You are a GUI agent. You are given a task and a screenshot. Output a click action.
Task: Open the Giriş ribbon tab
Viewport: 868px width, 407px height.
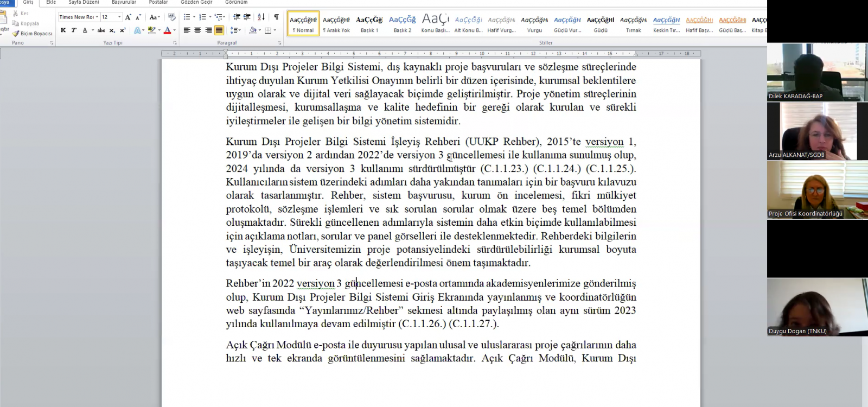point(28,3)
